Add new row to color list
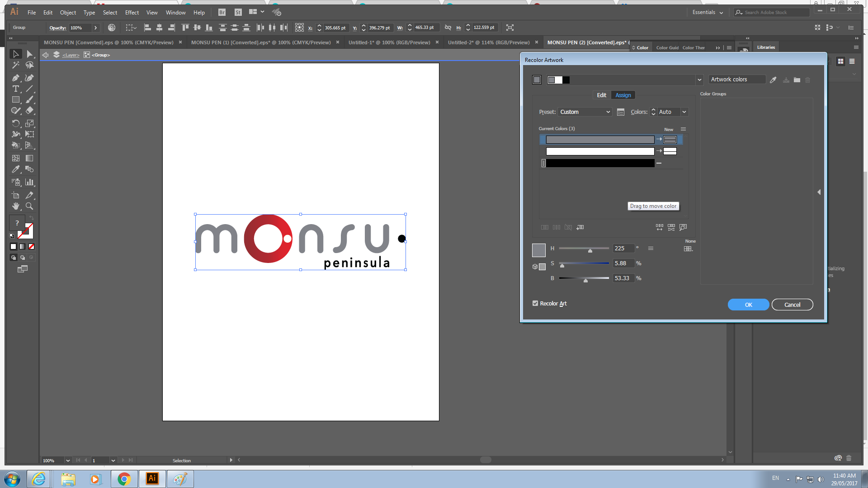This screenshot has height=488, width=868. pos(580,227)
